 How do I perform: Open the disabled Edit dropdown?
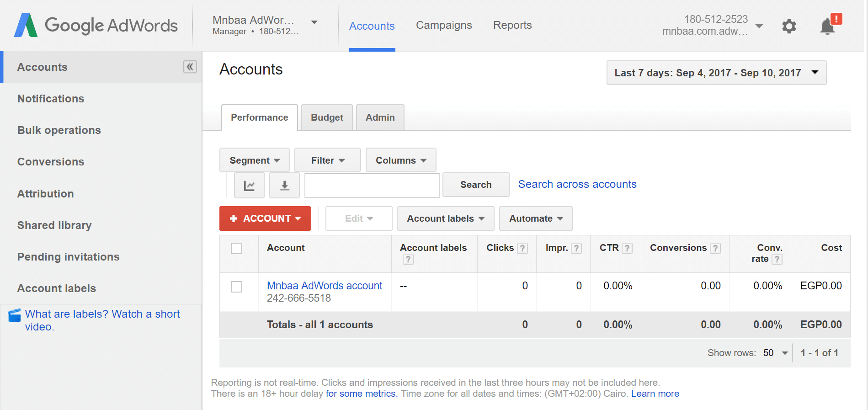pos(359,218)
